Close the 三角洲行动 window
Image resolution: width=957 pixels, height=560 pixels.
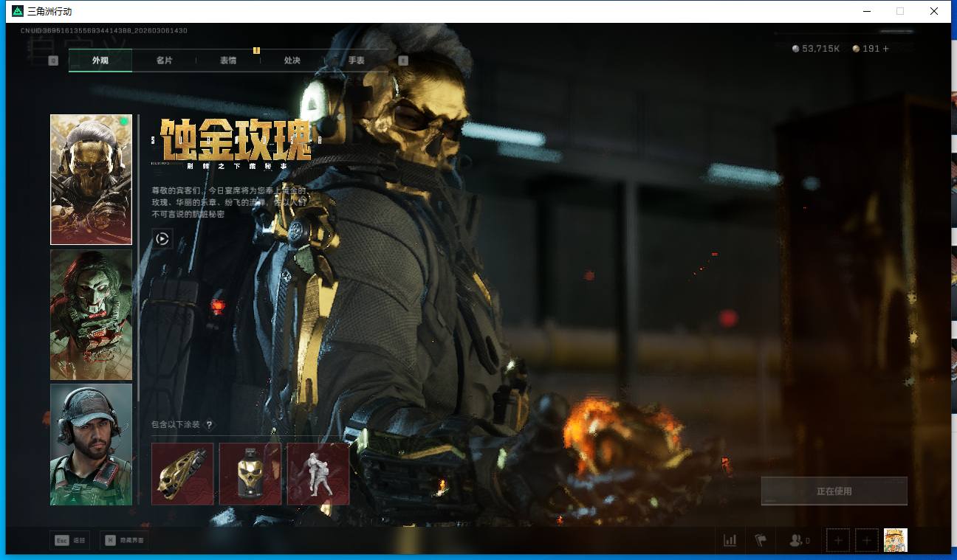click(x=934, y=11)
